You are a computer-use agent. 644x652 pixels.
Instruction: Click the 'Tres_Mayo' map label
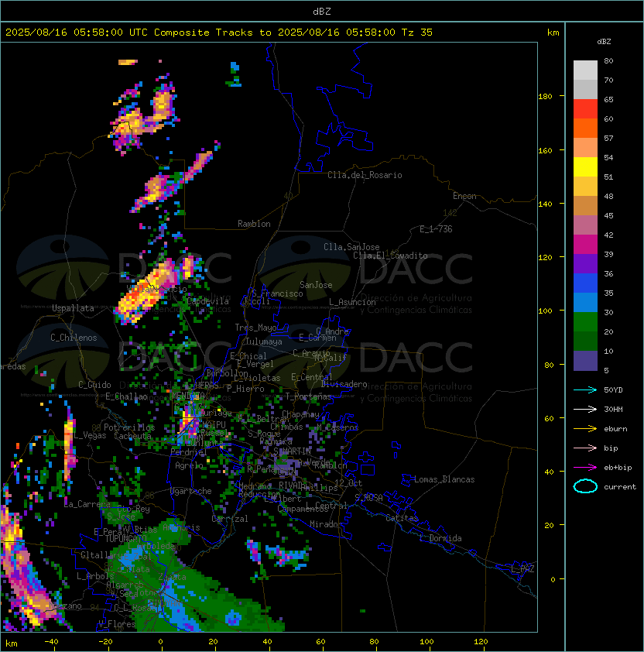[255, 328]
